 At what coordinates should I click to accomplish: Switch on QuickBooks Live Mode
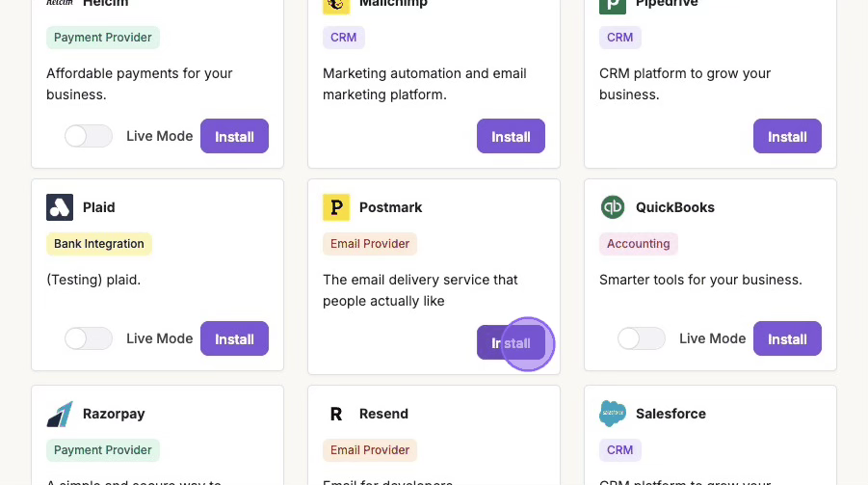[x=642, y=338]
